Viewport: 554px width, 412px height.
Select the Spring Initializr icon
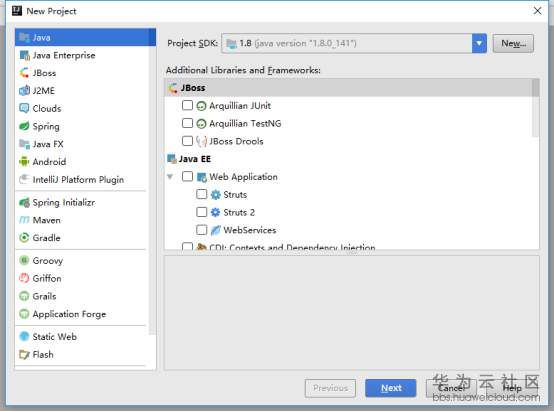pos(24,202)
